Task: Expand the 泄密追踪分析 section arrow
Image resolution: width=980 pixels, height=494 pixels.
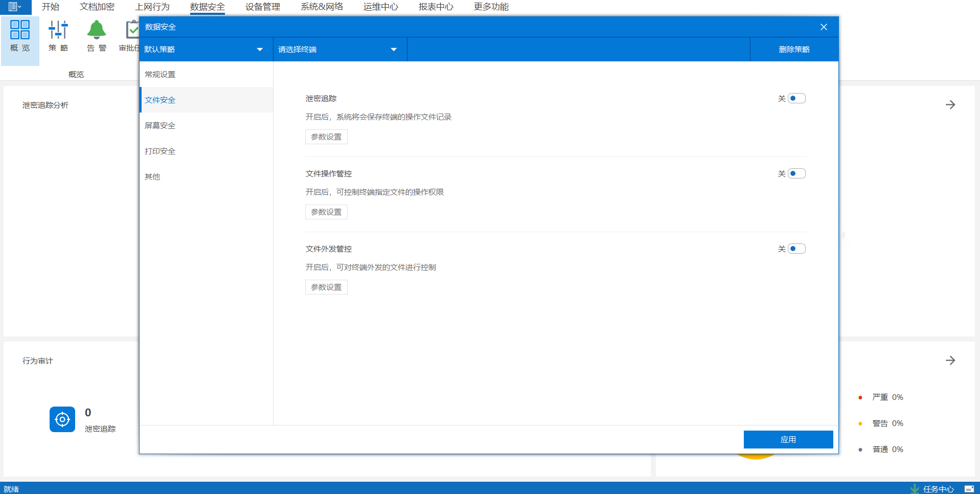Action: point(950,104)
